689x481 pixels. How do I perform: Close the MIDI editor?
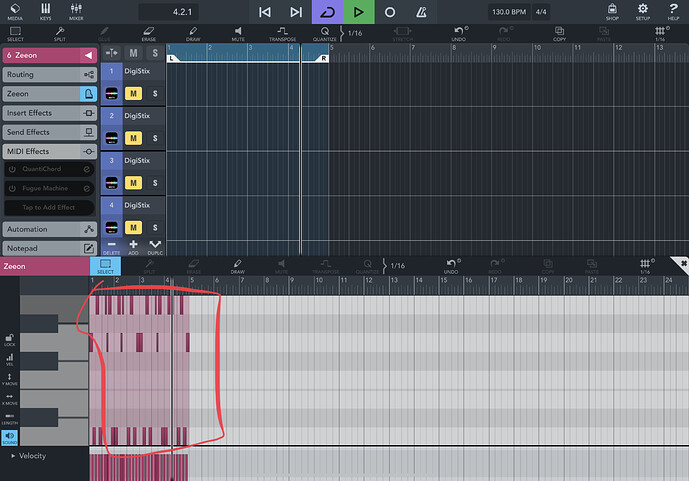pyautogui.click(x=682, y=264)
